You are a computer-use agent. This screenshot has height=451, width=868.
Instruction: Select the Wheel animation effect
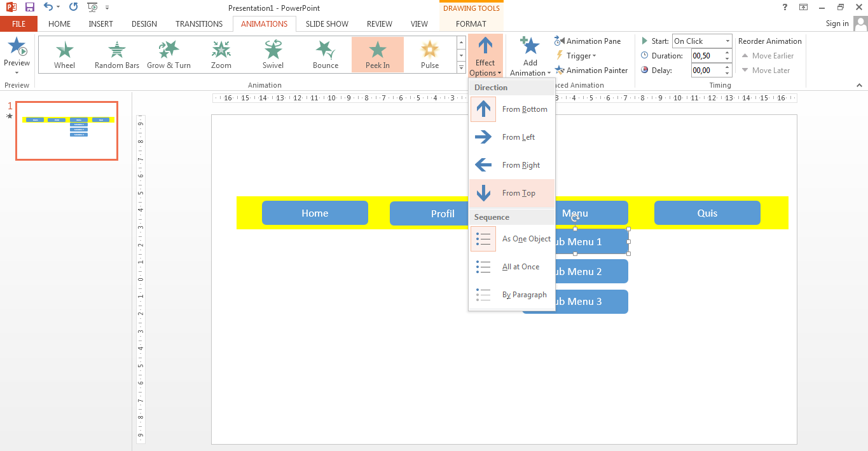[x=64, y=54]
